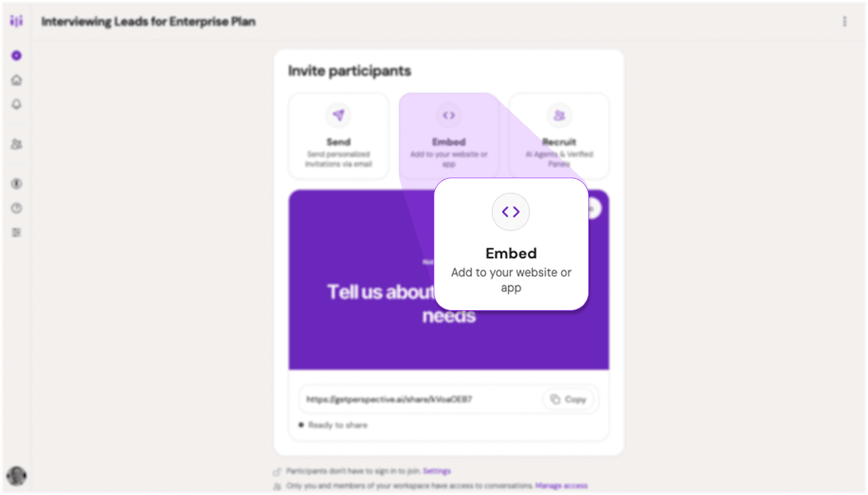Screen dimensions: 868x495
Task: Expand the circular button on the purple preview
Action: point(592,208)
